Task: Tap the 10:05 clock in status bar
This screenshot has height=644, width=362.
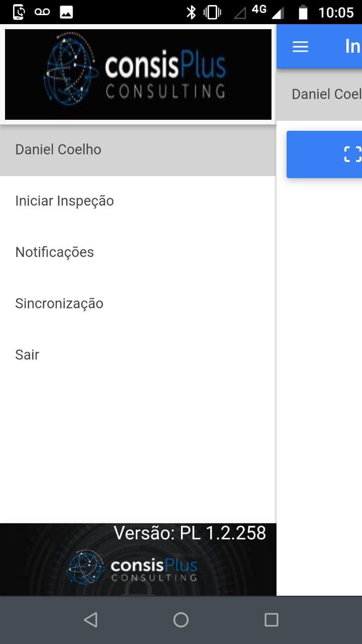Action: point(336,12)
